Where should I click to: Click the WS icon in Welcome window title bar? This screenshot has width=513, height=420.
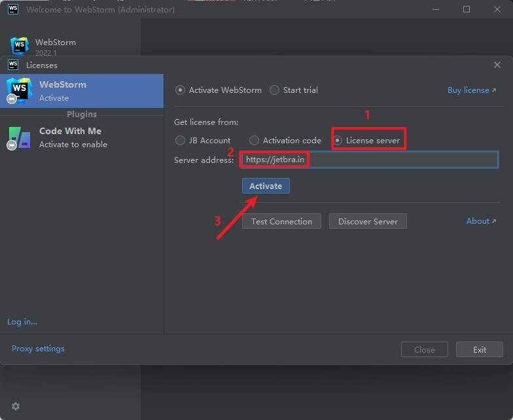(x=13, y=9)
